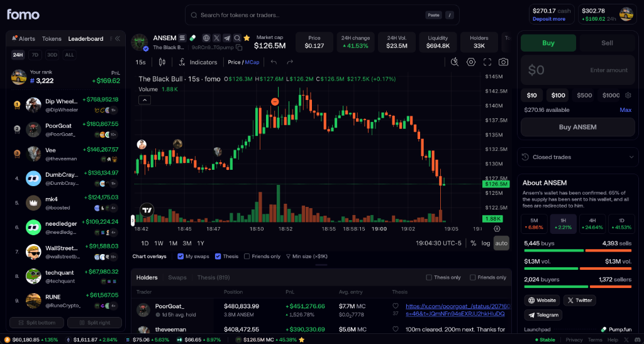Toggle the My swaps overlay checkbox

click(x=180, y=256)
